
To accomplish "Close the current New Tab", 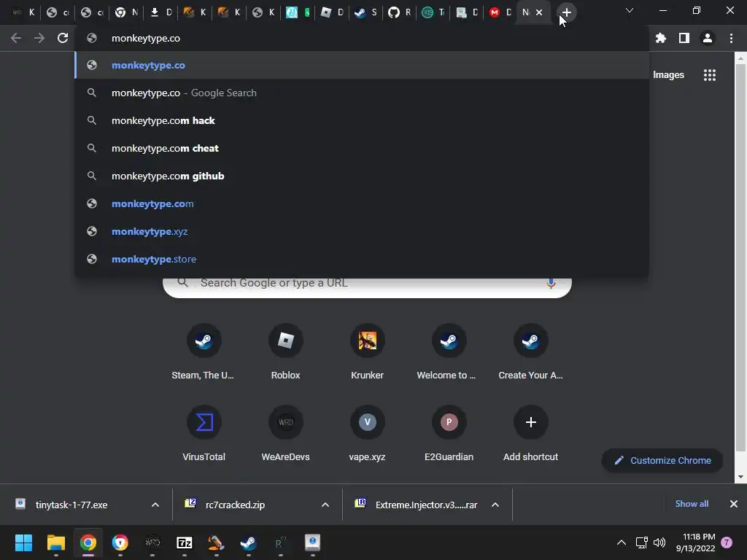I will pyautogui.click(x=539, y=12).
